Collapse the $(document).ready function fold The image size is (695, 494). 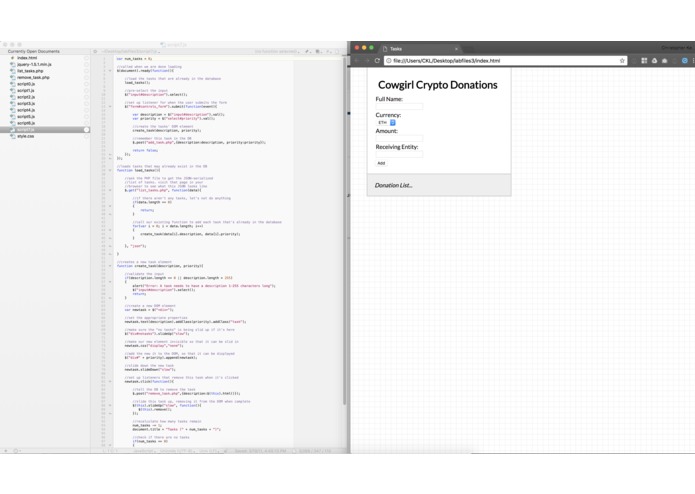[x=110, y=70]
